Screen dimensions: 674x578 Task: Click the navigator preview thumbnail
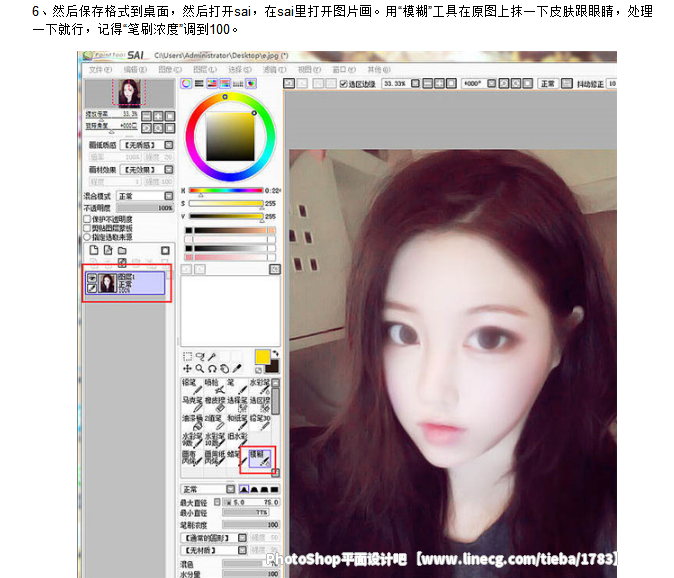click(129, 92)
